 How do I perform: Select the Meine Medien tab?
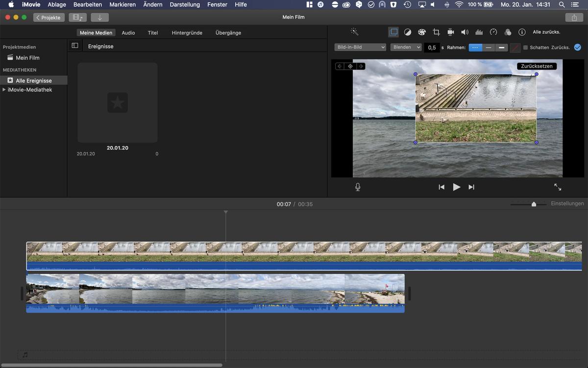tap(96, 33)
